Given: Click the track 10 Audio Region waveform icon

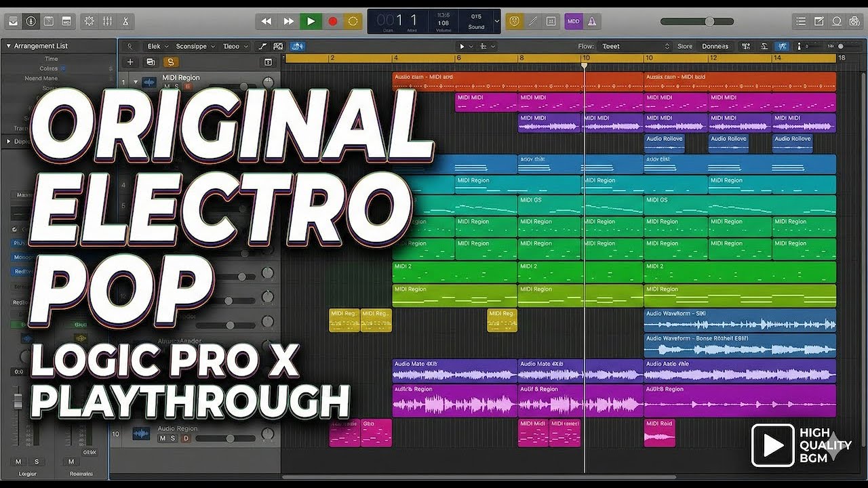Looking at the screenshot, I should click(x=142, y=433).
